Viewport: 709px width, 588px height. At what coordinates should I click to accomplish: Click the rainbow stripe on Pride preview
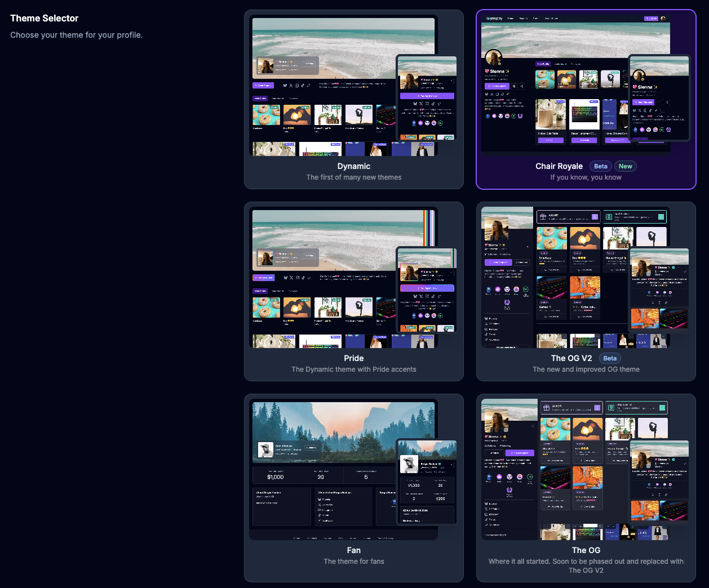429,228
